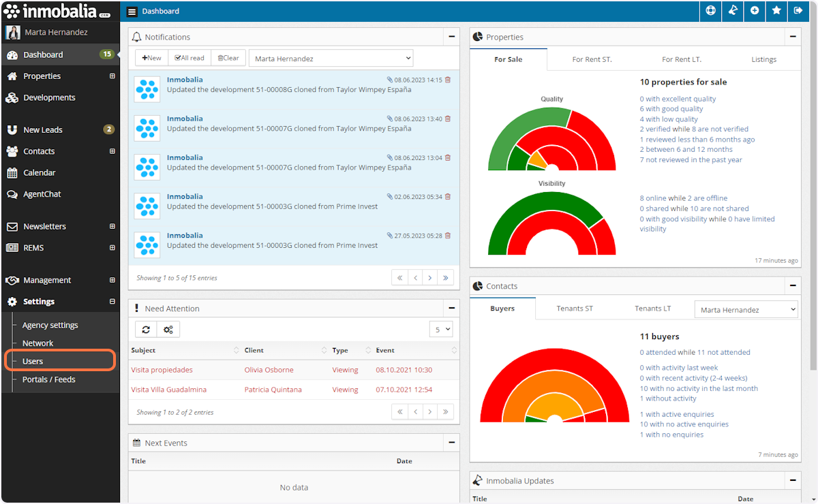Viewport: 818px width, 504px height.
Task: Delete the 08.06.2023 14:15 notification
Action: tap(448, 80)
